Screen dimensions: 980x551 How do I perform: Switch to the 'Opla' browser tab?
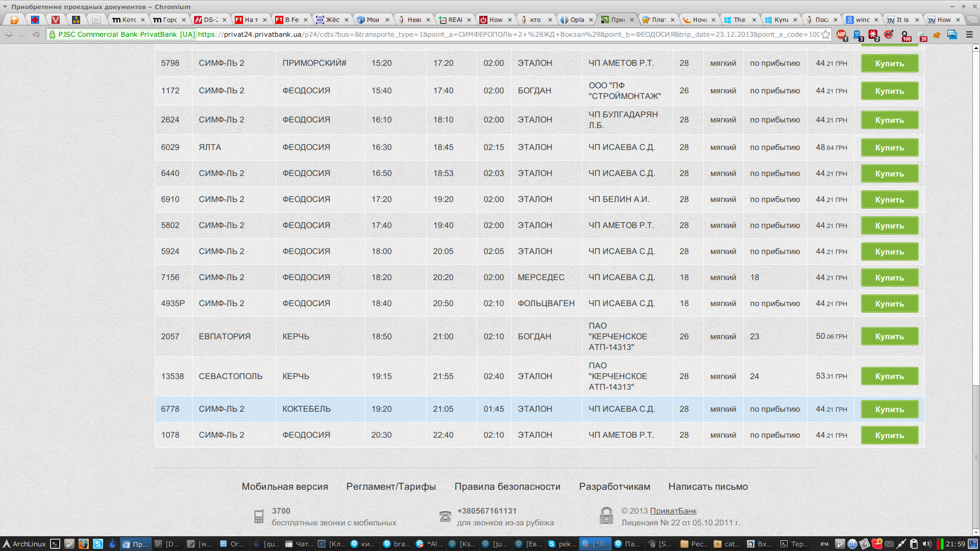(x=576, y=20)
